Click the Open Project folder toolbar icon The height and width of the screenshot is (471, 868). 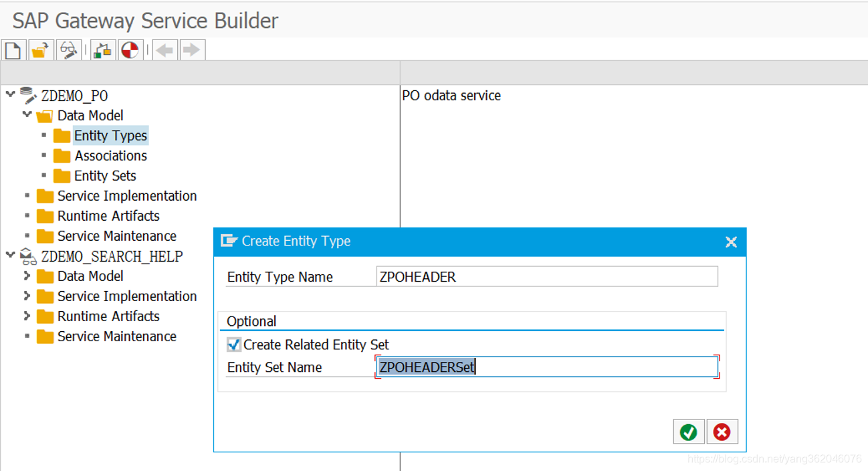pyautogui.click(x=41, y=50)
